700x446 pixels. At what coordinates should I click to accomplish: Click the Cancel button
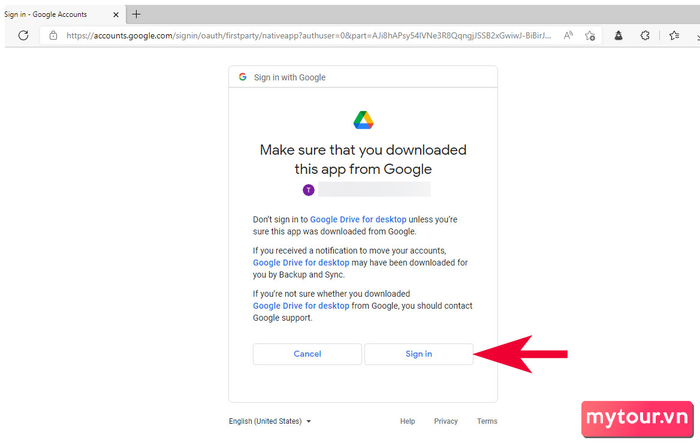point(307,354)
